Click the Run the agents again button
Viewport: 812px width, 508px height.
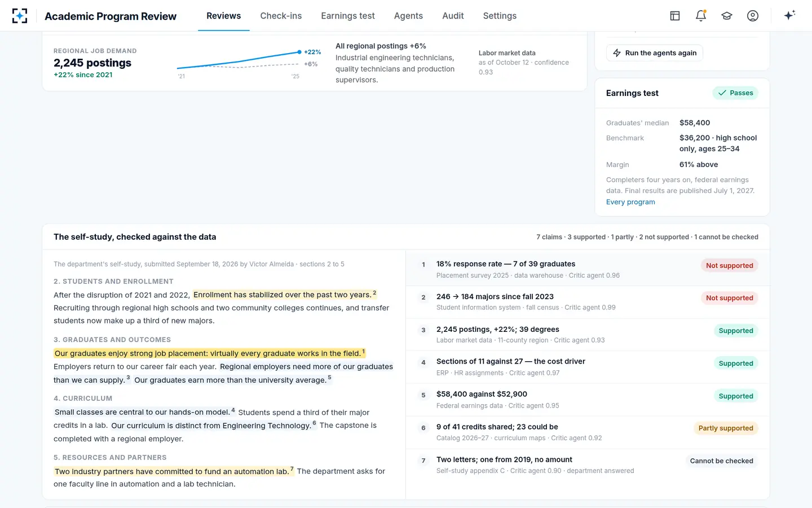pos(655,53)
